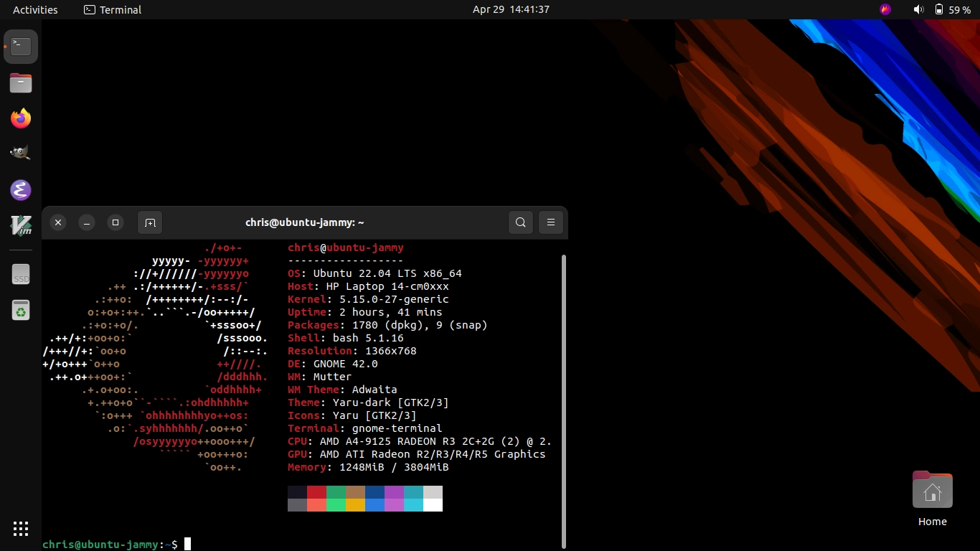
Task: Click the 'Memory: 1248MiB / 3804MiB' line
Action: click(368, 467)
